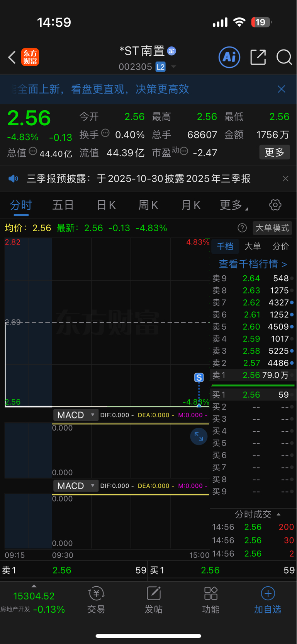Switch to the 周K tab
297x644 pixels.
point(148,205)
